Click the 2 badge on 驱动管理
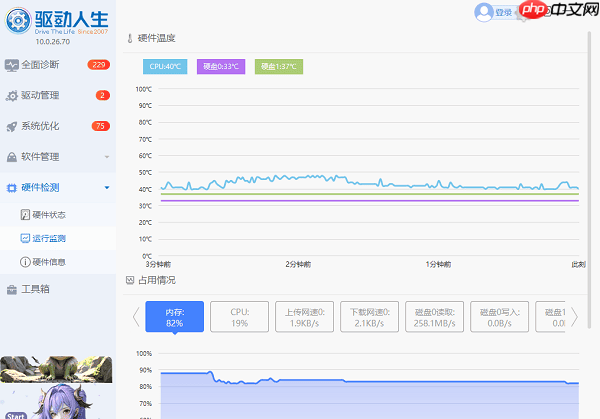Screen dimensions: 600x419 103,95
